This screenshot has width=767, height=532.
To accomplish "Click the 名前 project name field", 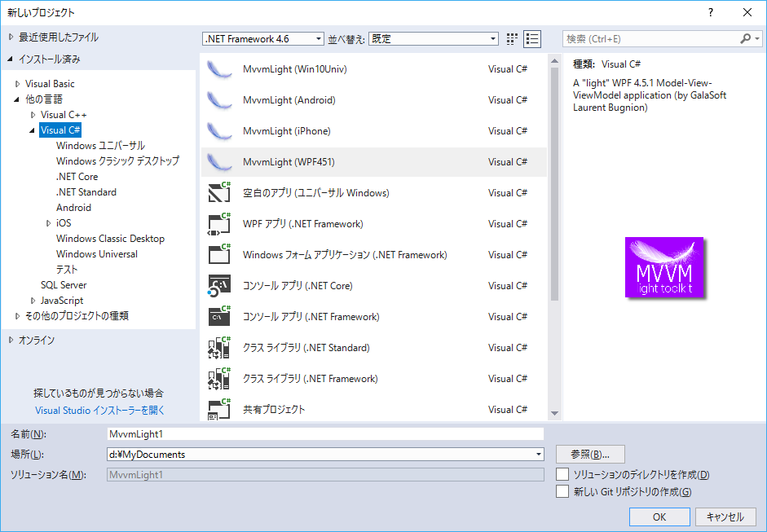I will (x=325, y=433).
